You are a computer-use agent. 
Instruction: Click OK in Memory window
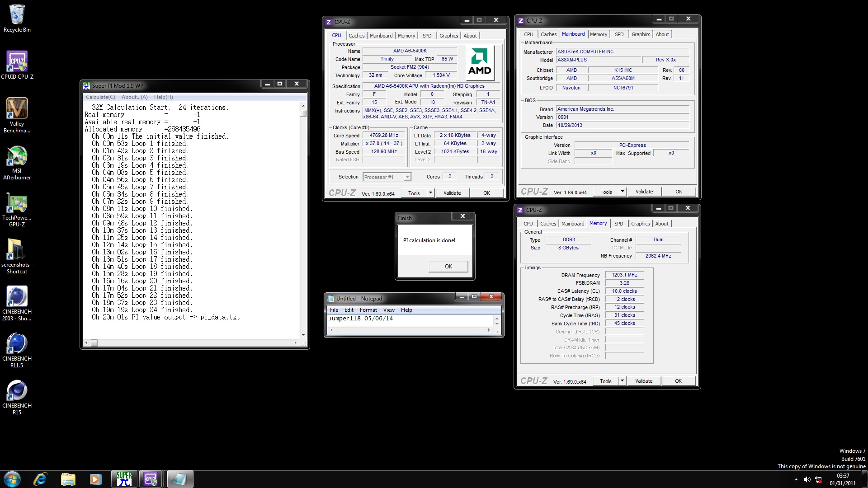[x=678, y=381]
